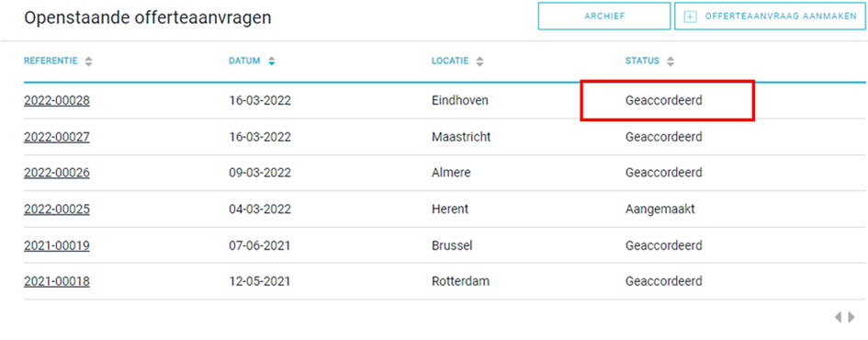868x340 pixels.
Task: Open the Archief button
Action: pyautogui.click(x=604, y=16)
